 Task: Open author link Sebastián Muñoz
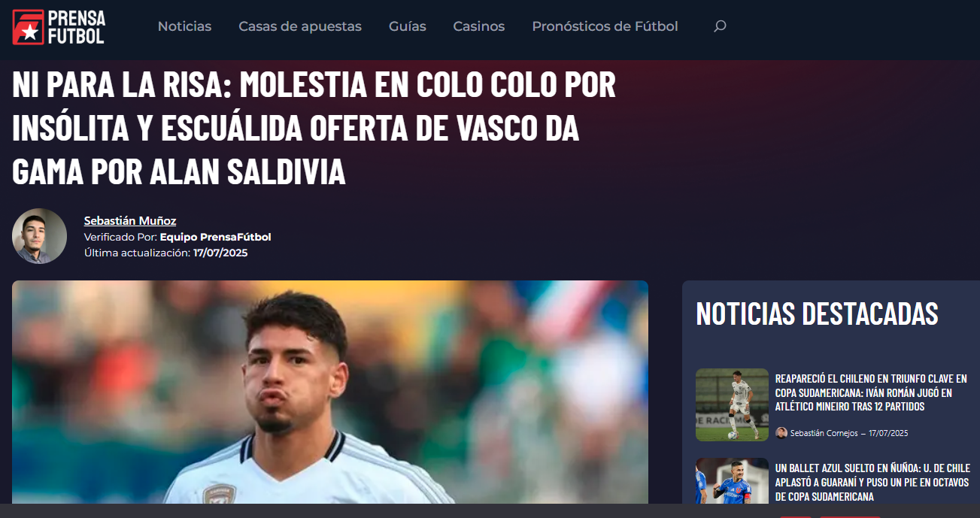tap(130, 220)
